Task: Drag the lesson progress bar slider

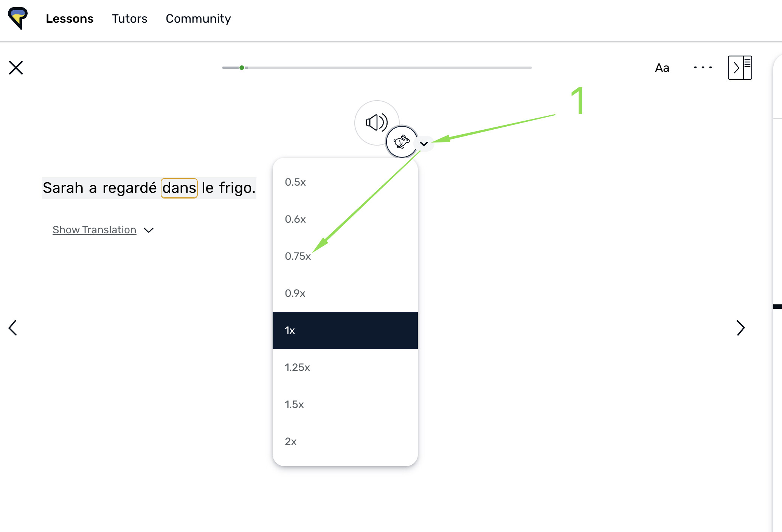Action: tap(243, 68)
